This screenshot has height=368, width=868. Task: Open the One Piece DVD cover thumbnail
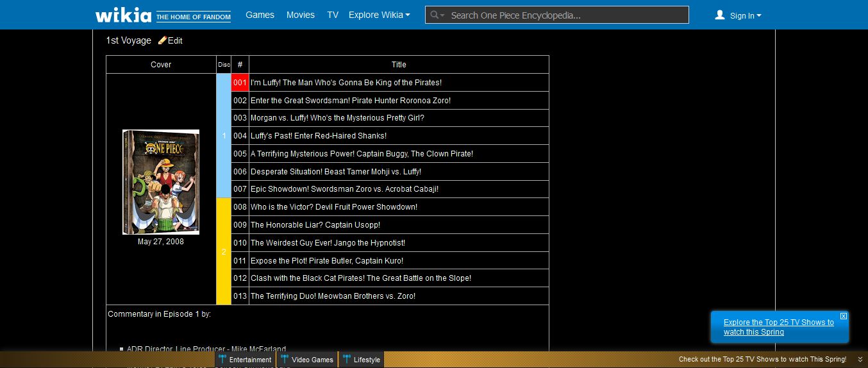pos(161,182)
